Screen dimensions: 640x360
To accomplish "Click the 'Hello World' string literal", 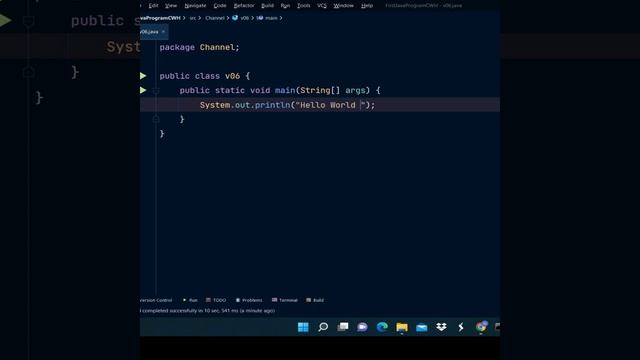I will [x=330, y=105].
